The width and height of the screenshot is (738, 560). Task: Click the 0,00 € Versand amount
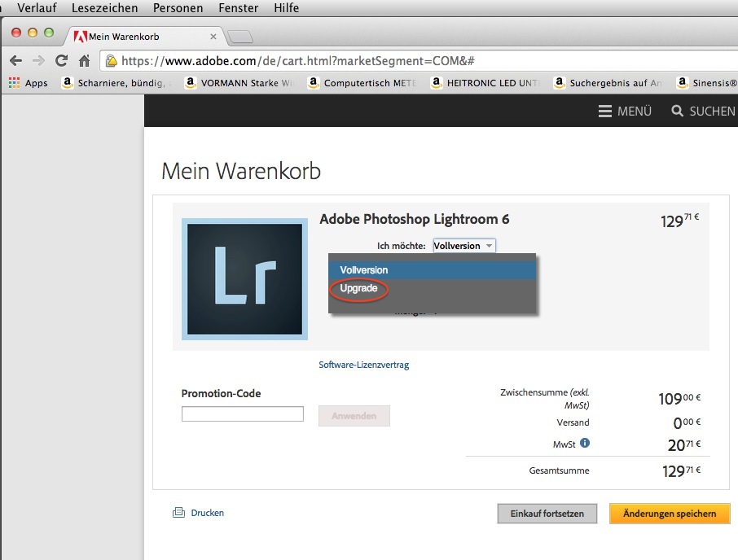pos(687,422)
